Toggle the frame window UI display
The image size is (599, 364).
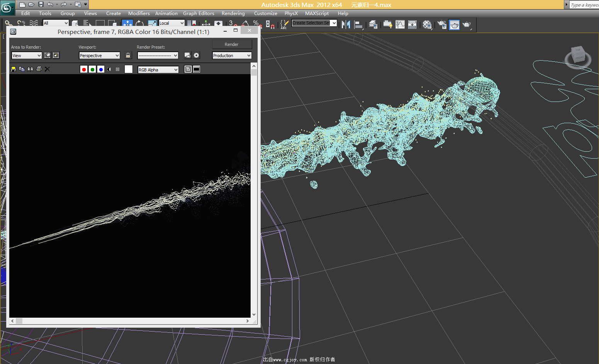click(197, 69)
